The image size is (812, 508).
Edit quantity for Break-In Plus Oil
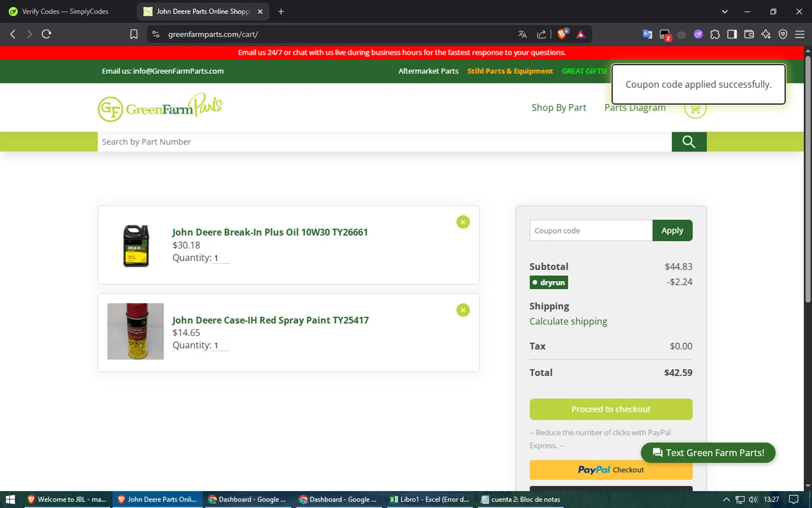(x=221, y=258)
